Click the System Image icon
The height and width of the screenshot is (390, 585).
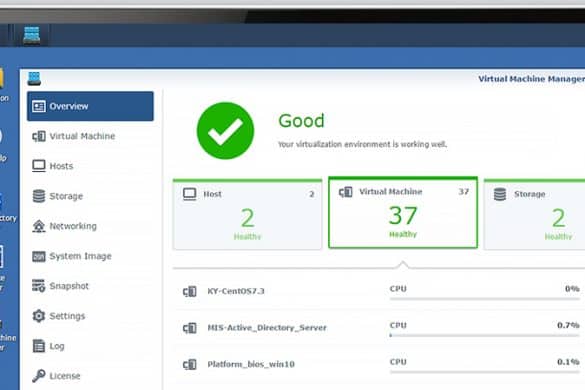[39, 256]
